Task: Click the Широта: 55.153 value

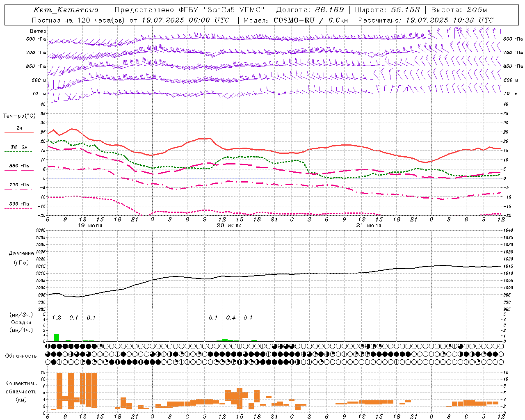Action: tap(387, 10)
